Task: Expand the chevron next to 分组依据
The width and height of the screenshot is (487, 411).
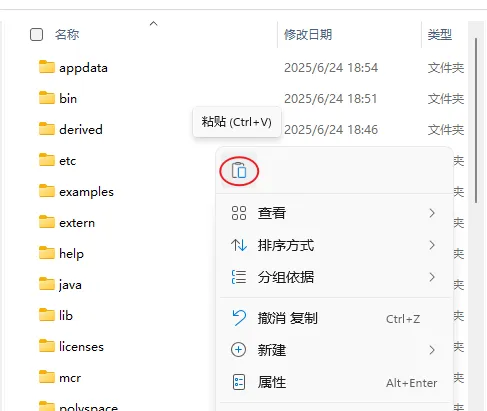Action: (x=432, y=277)
